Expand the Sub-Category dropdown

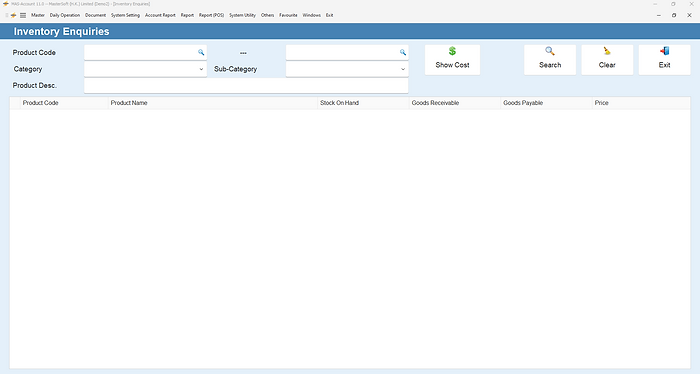[x=403, y=69]
